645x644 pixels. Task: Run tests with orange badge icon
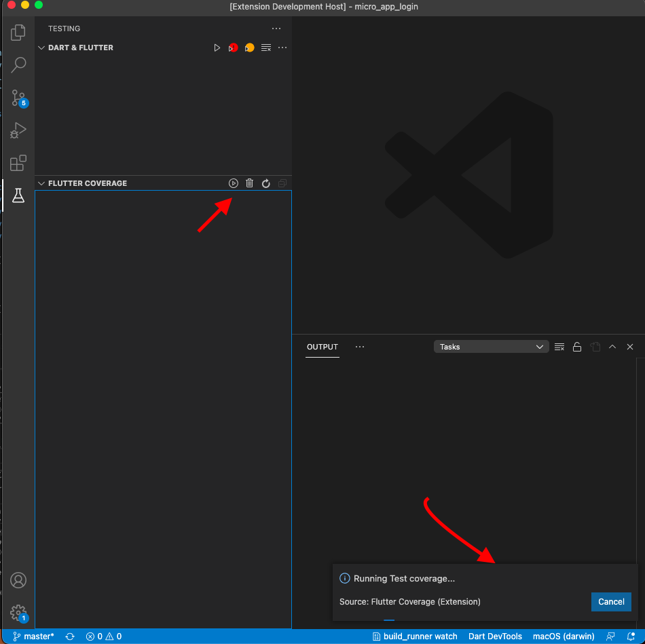[249, 48]
